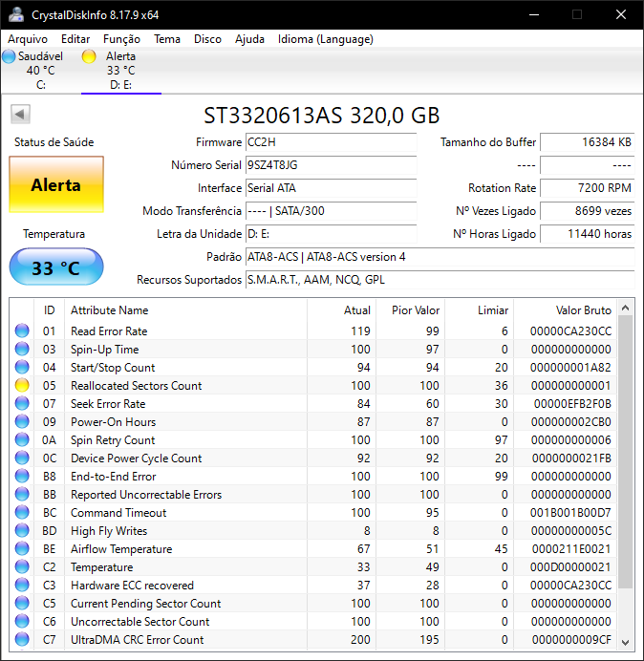Click the yellow orb for Reallocated Sectors Count
644x661 pixels.
(x=22, y=385)
